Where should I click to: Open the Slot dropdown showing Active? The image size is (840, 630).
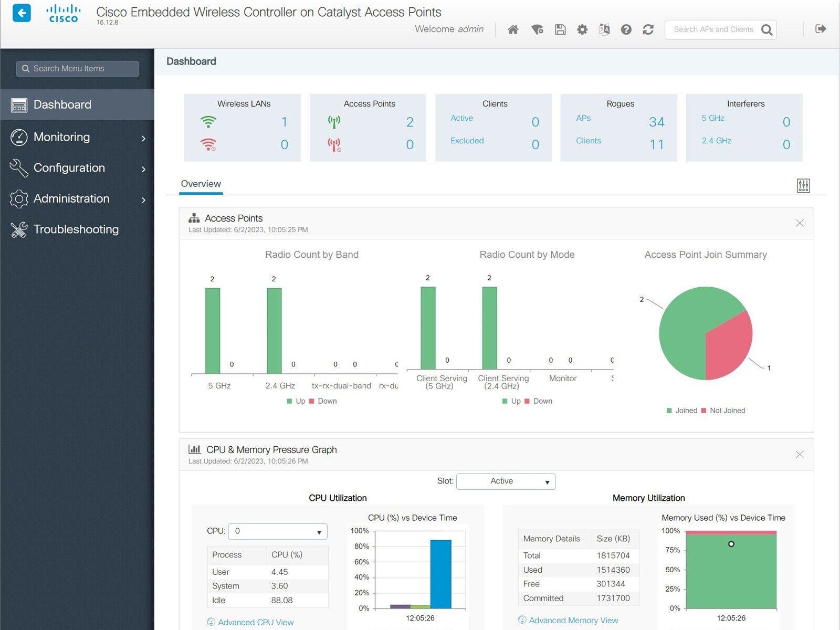click(506, 481)
